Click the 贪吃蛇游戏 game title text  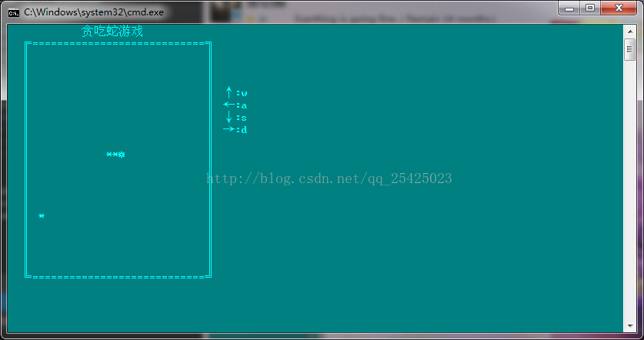point(112,32)
